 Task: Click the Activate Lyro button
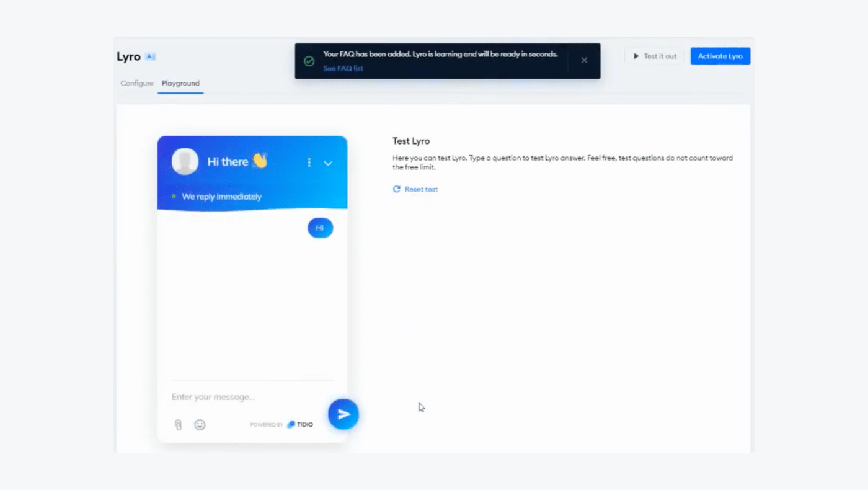pyautogui.click(x=720, y=56)
